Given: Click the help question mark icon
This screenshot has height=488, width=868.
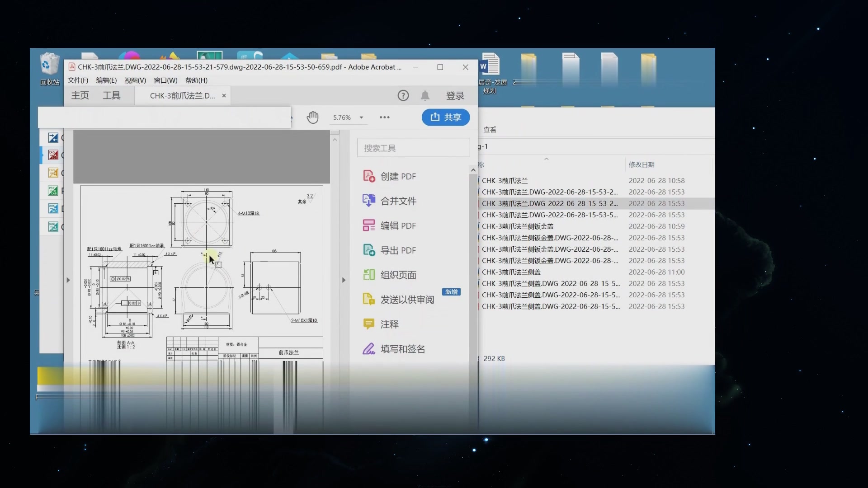Looking at the screenshot, I should (403, 95).
